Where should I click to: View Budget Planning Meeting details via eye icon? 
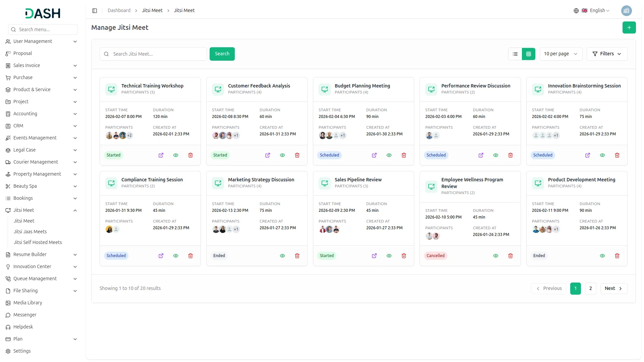coord(389,155)
